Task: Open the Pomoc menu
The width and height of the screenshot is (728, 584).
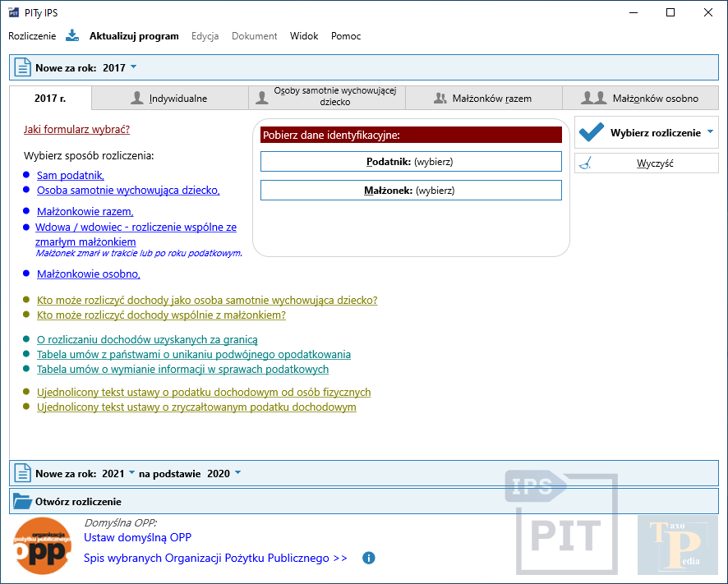Action: tap(346, 36)
